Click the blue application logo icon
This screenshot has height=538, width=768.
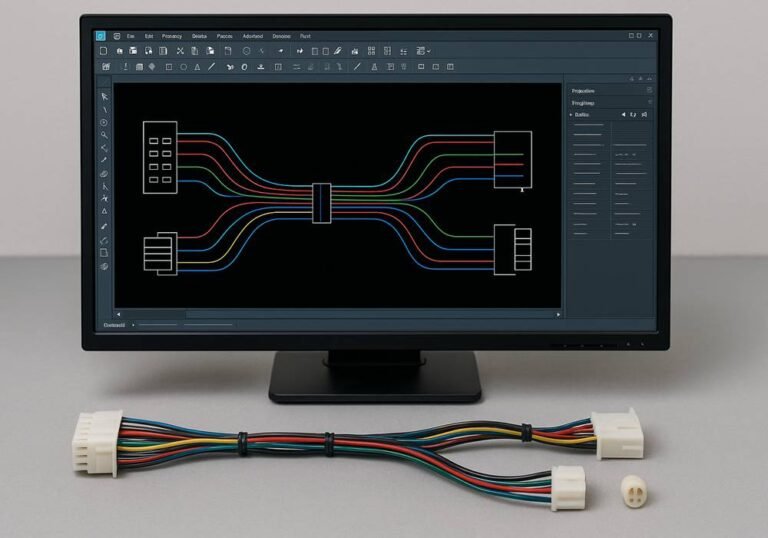[100, 36]
